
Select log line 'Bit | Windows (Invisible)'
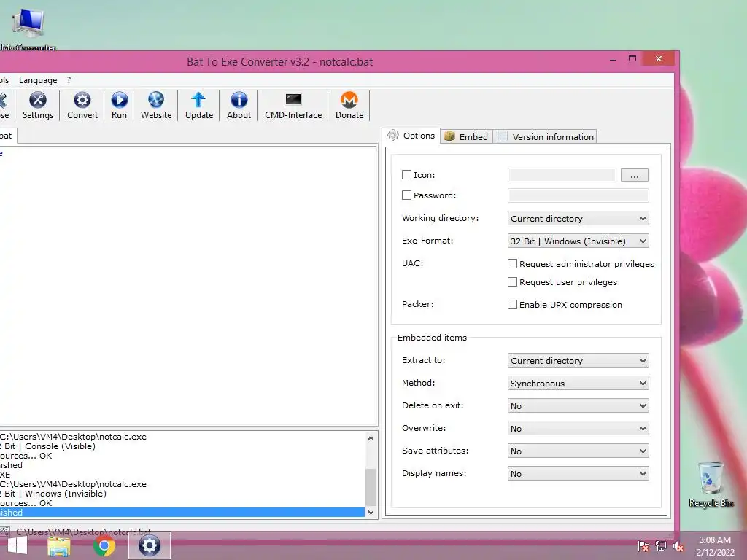tap(53, 494)
